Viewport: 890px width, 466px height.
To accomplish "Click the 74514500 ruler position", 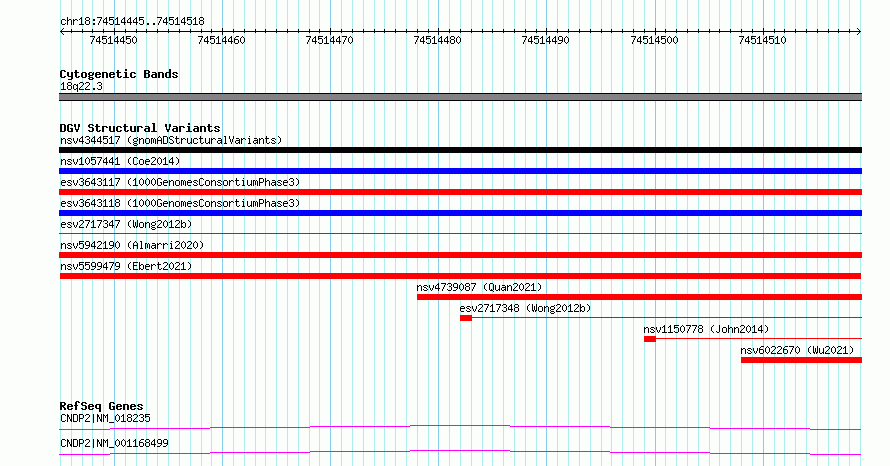I will point(654,40).
